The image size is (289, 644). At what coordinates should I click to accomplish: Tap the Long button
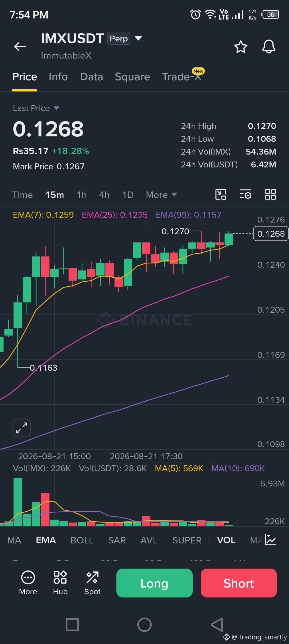154,583
